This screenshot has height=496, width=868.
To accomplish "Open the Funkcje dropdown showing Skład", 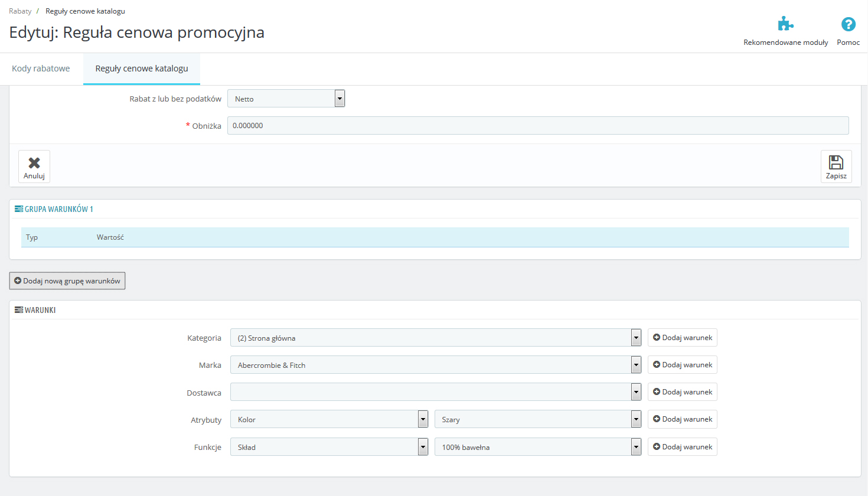I will 328,447.
